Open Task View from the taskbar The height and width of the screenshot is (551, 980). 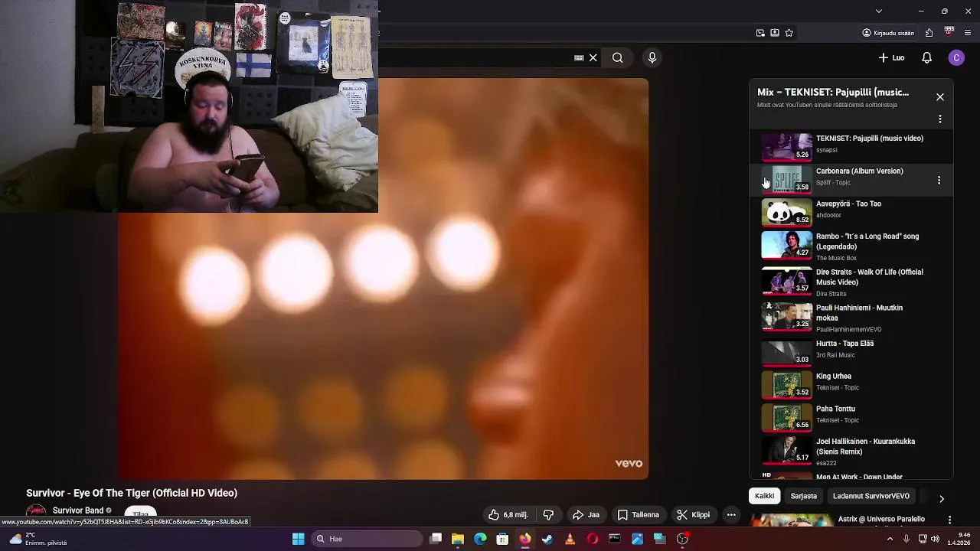tap(436, 539)
